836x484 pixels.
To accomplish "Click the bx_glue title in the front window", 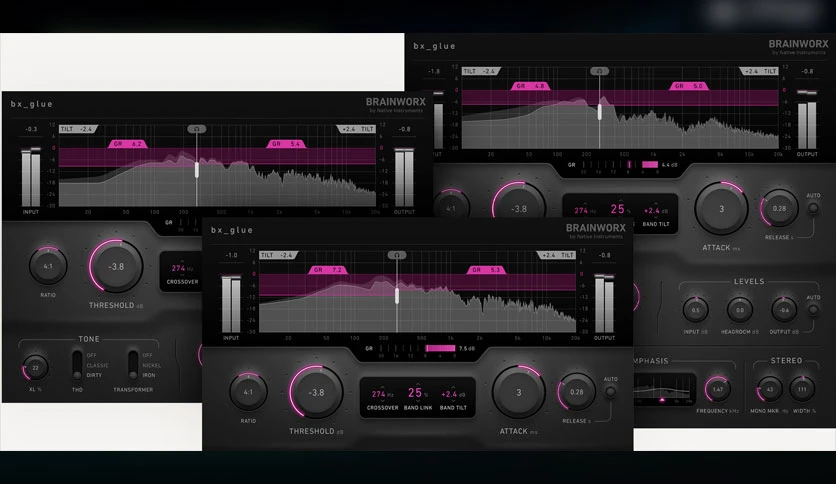I will (232, 230).
